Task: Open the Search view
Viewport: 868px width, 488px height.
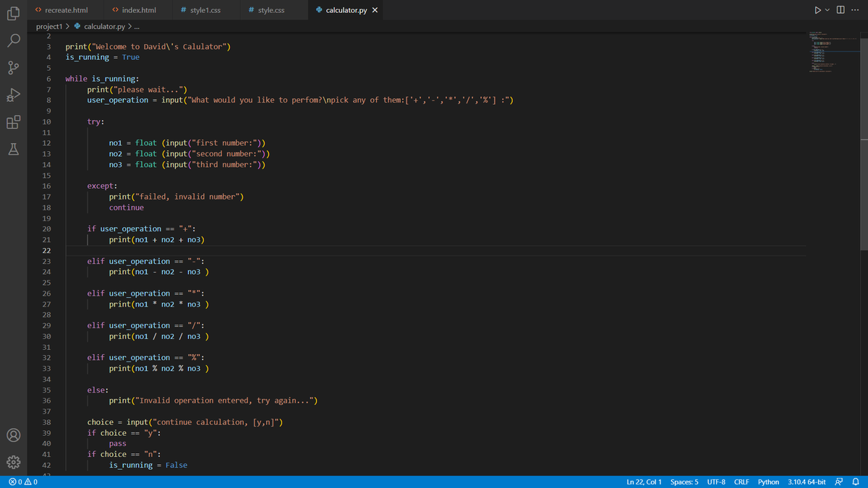Action: 13,41
